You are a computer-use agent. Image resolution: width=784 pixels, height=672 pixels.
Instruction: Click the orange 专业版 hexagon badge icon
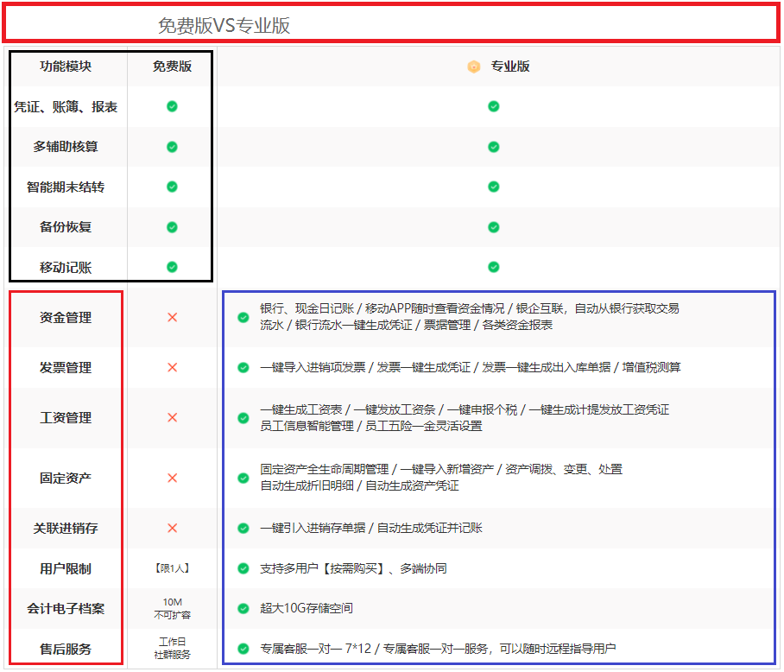click(473, 67)
